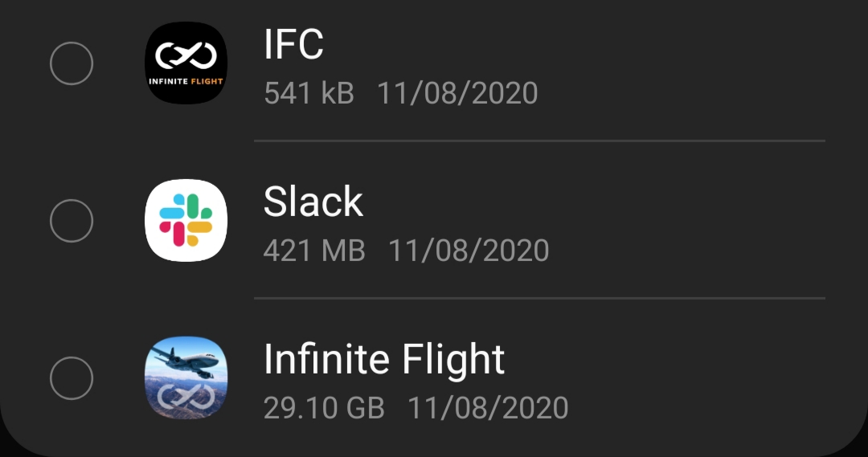The width and height of the screenshot is (868, 457).
Task: Select the Slack radio button
Action: 72,220
